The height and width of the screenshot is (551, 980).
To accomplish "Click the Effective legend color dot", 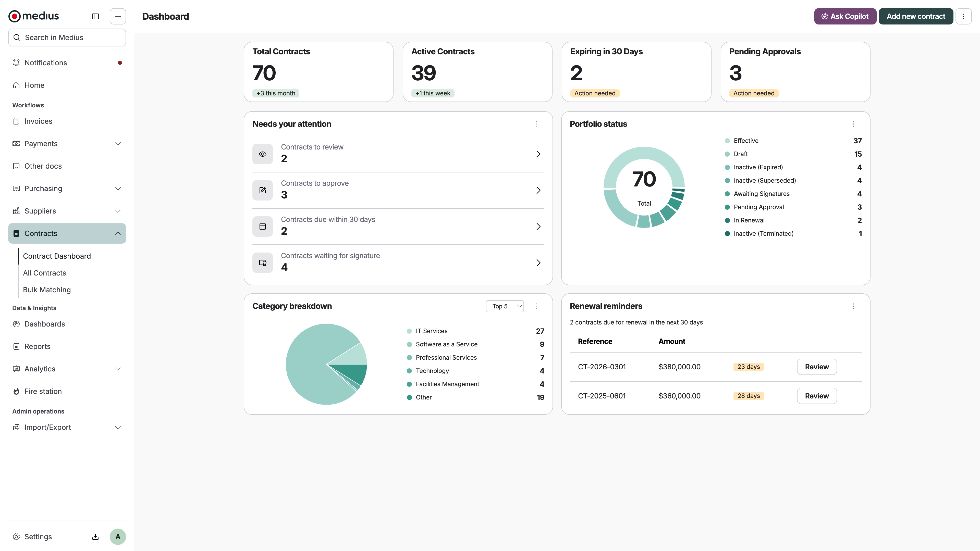I will (x=727, y=141).
